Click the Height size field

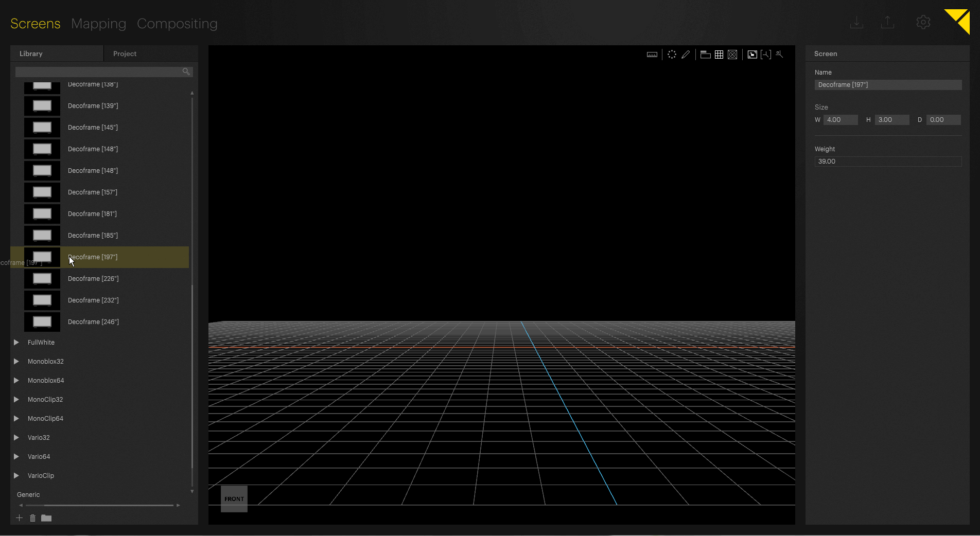[x=892, y=120]
